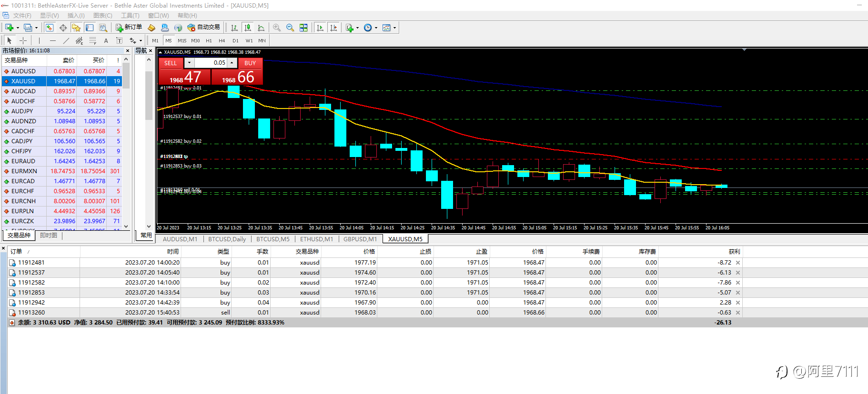Click the Zoom Out magnifier icon
This screenshot has height=394, width=868.
[290, 28]
